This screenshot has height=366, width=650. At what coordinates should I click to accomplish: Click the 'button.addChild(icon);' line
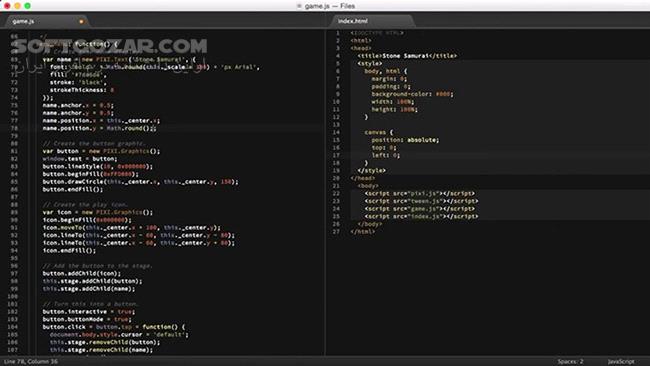82,274
